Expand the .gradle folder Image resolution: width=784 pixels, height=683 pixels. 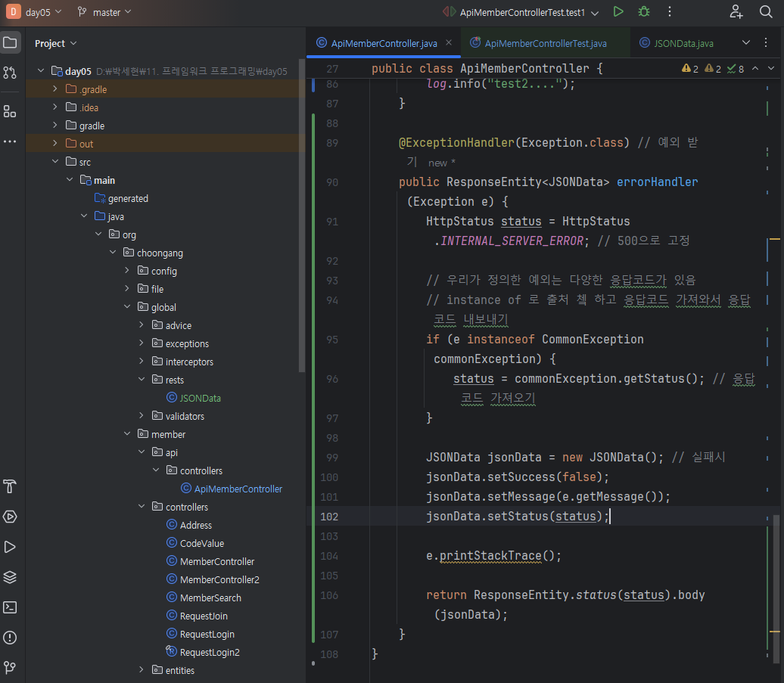tap(55, 89)
